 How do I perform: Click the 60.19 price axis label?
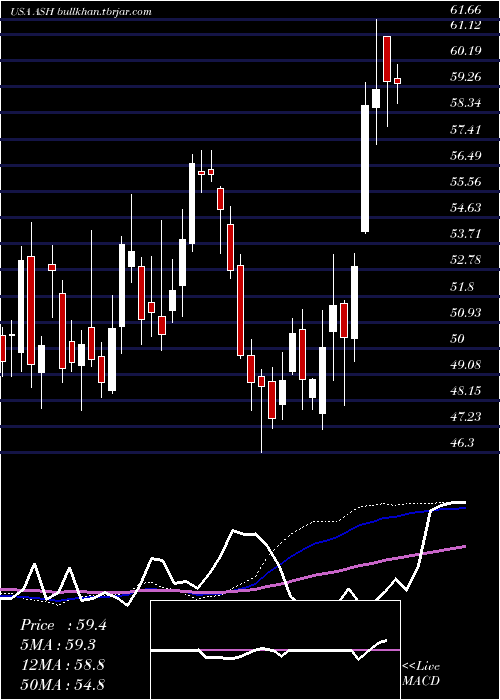(x=466, y=50)
